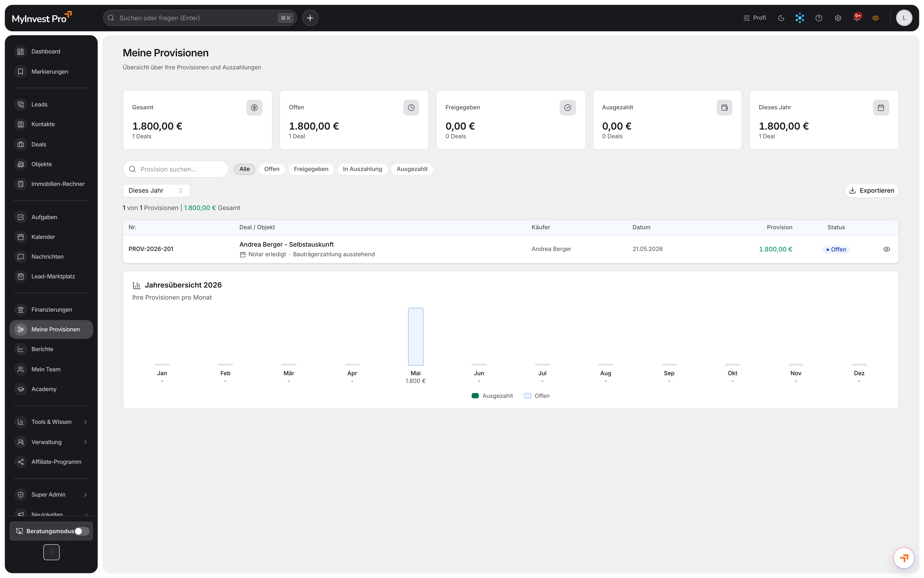924x578 pixels.
Task: Click the check-circle icon on Freigegeben card
Action: coord(568,108)
